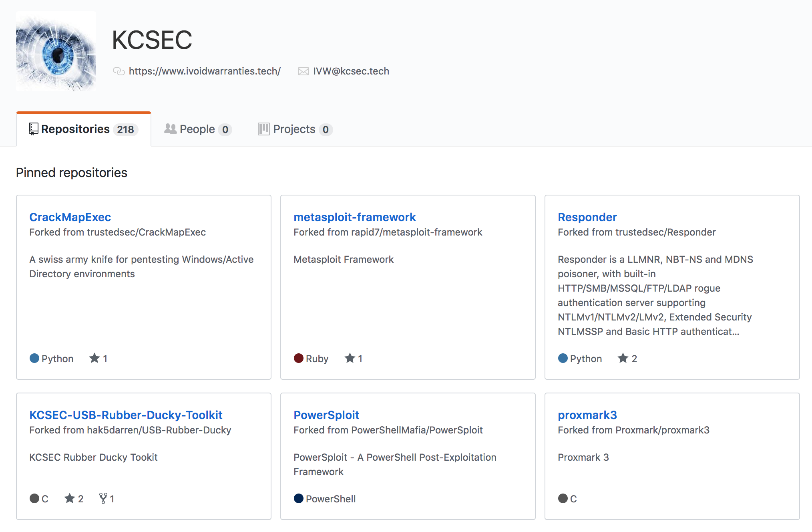The image size is (812, 532).
Task: Click the Projects board icon
Action: (263, 129)
